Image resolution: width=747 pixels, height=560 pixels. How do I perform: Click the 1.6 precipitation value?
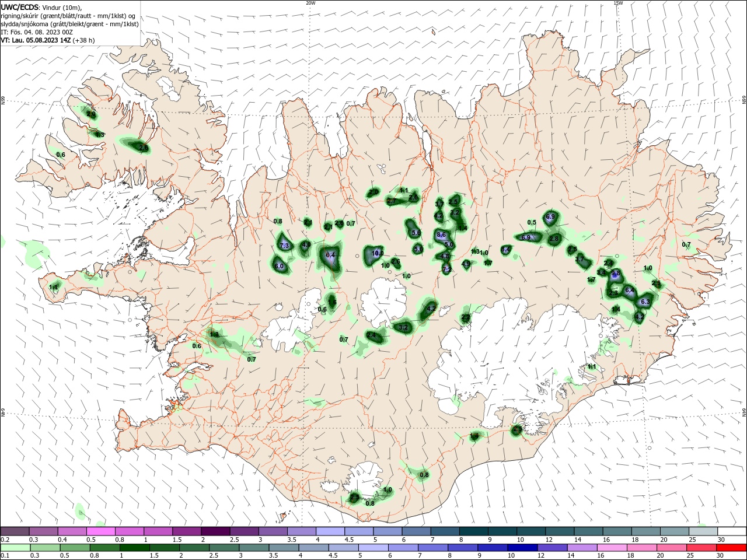(x=331, y=302)
